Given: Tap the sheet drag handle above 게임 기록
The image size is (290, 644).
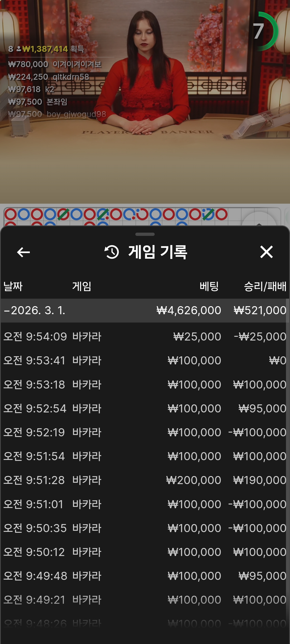Looking at the screenshot, I should click(x=145, y=234).
